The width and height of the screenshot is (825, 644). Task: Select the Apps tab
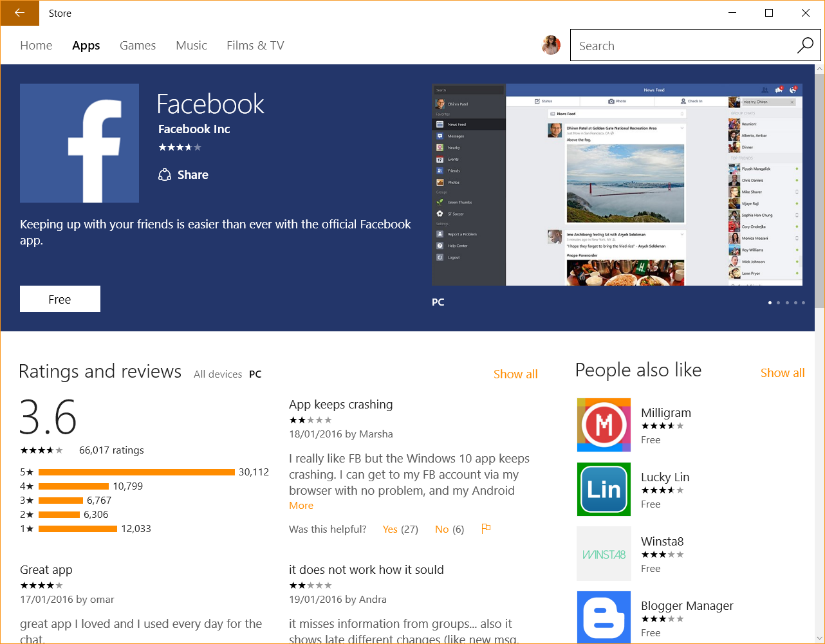86,45
